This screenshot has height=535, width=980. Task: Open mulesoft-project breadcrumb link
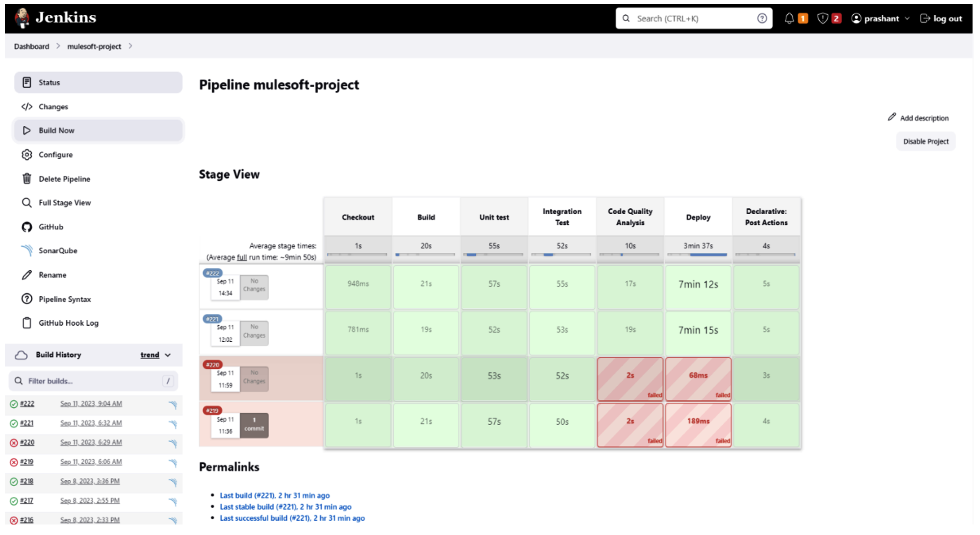(x=94, y=46)
